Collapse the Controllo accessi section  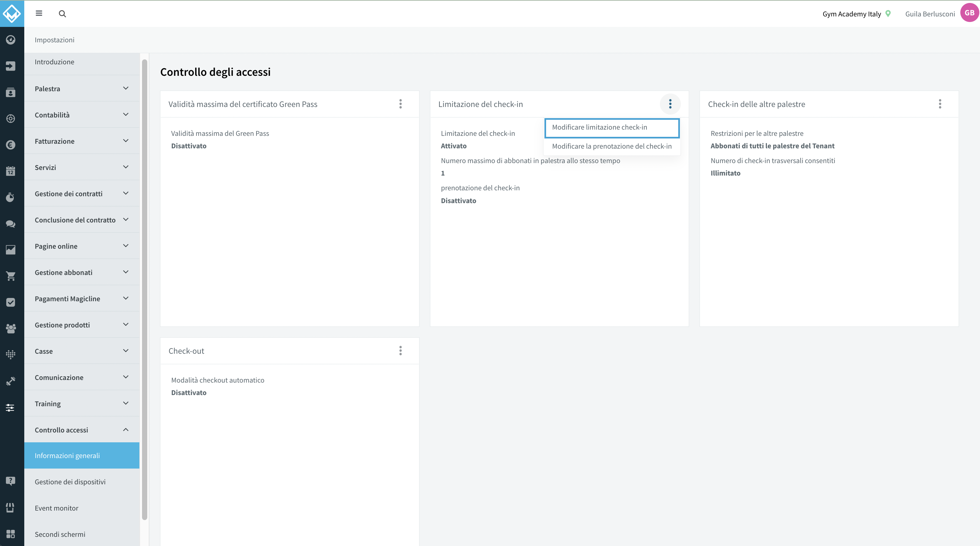point(82,430)
